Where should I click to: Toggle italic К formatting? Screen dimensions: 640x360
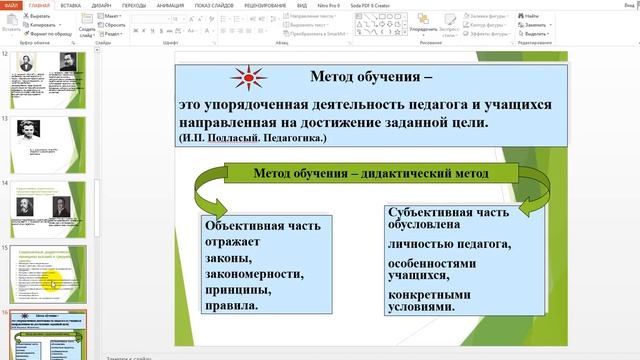click(144, 31)
